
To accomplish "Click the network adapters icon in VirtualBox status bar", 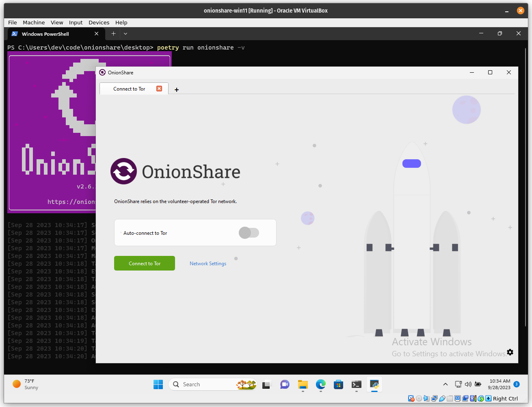I will click(434, 398).
